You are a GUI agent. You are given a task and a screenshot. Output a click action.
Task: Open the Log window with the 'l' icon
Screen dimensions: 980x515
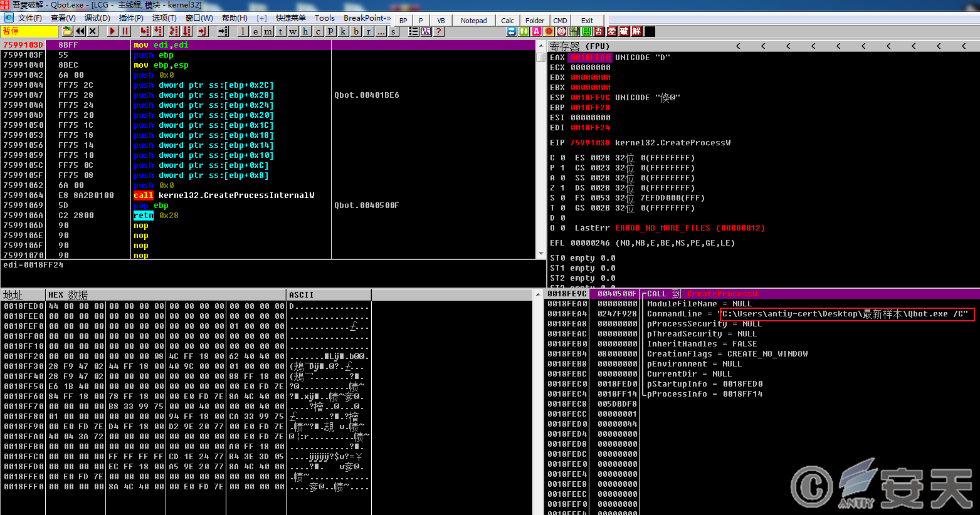[243, 31]
